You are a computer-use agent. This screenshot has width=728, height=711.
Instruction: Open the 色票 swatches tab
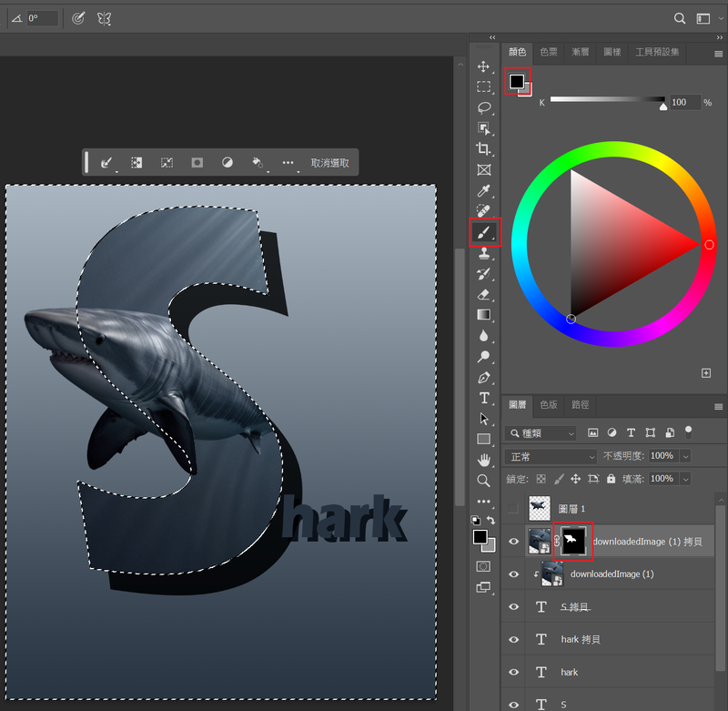click(x=549, y=52)
